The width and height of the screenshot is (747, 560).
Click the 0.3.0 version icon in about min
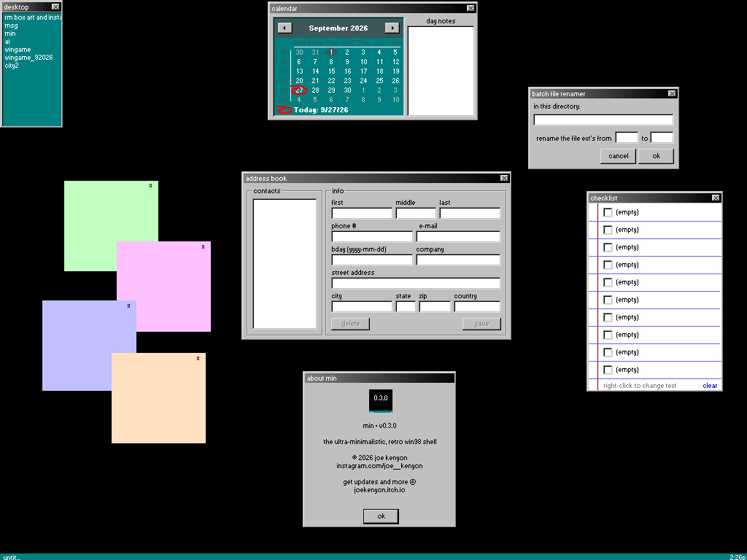pos(381,401)
